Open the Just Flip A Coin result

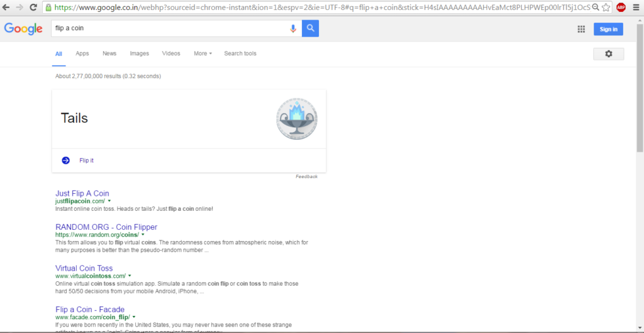pos(82,193)
